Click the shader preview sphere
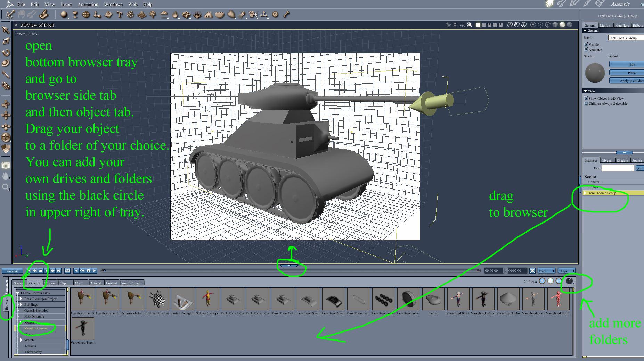 click(595, 73)
